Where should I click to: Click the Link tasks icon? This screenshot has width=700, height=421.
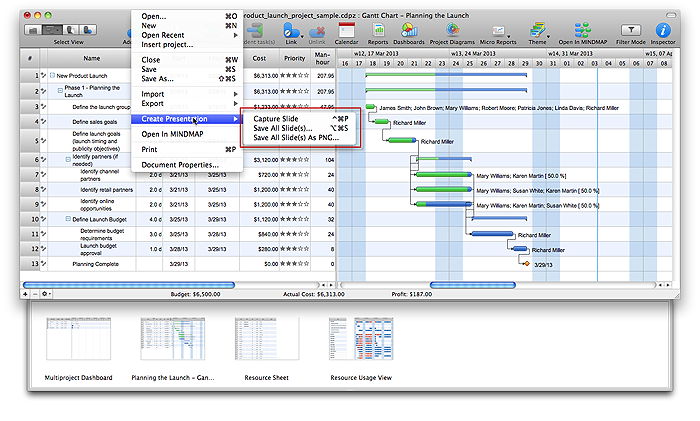click(290, 31)
